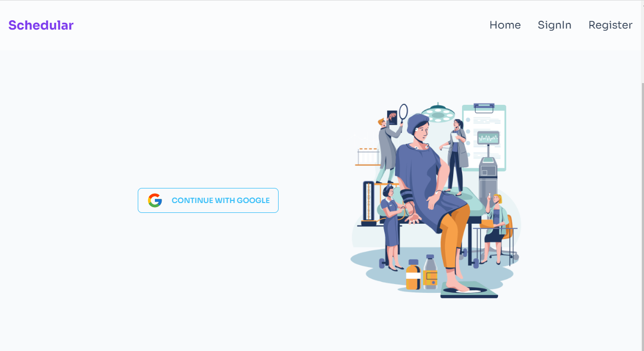Viewport: 644px width, 351px height.
Task: Click the nurse measuring blood pressure
Action: [391, 227]
